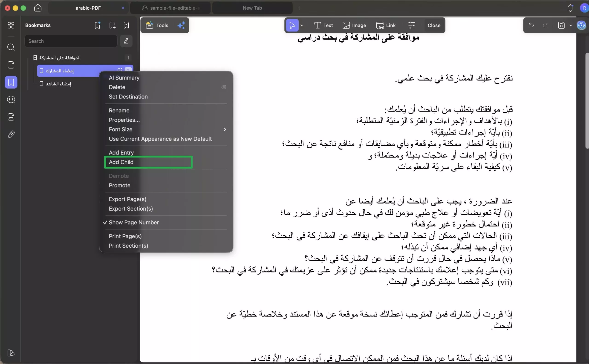Open the Image insertion tool
This screenshot has height=364, width=589.
pos(355,25)
